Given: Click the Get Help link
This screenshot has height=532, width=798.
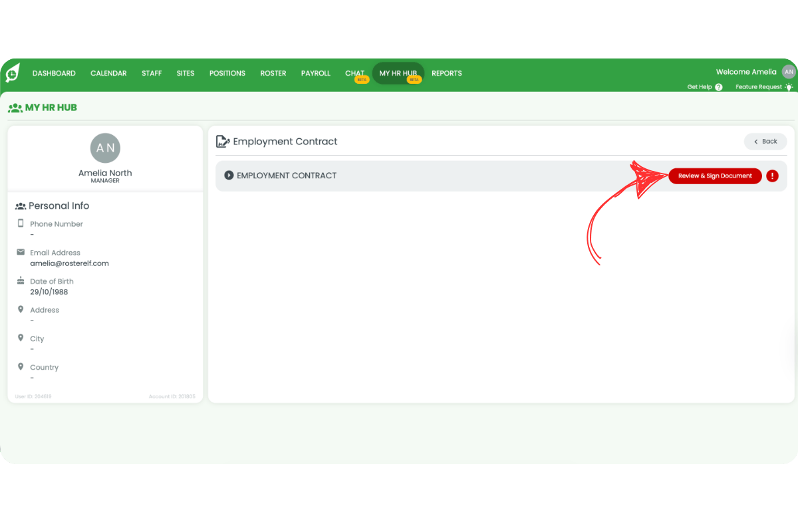Looking at the screenshot, I should pos(698,86).
